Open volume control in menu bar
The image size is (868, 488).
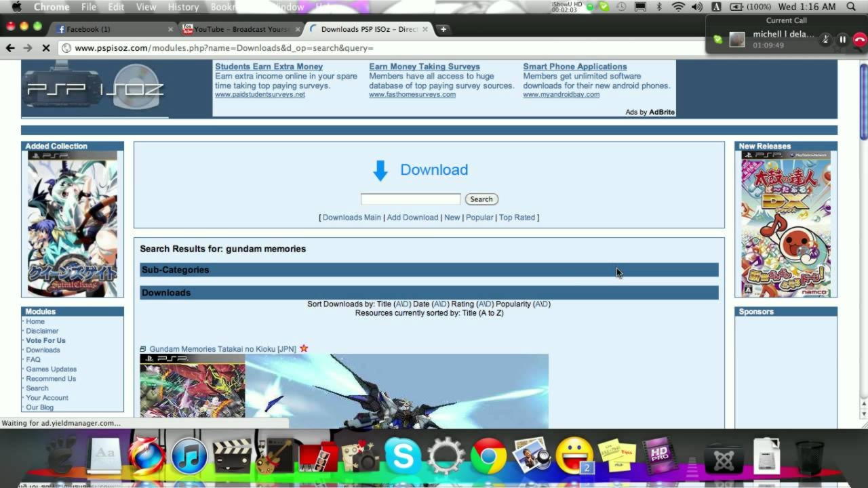coord(697,7)
